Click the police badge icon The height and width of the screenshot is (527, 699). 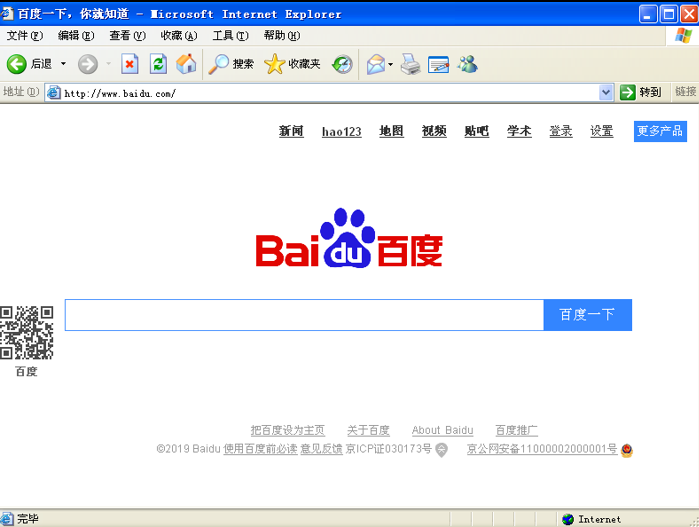tap(627, 450)
